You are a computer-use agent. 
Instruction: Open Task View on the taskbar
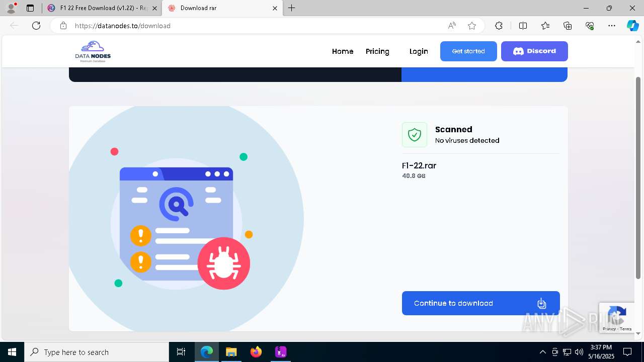181,352
